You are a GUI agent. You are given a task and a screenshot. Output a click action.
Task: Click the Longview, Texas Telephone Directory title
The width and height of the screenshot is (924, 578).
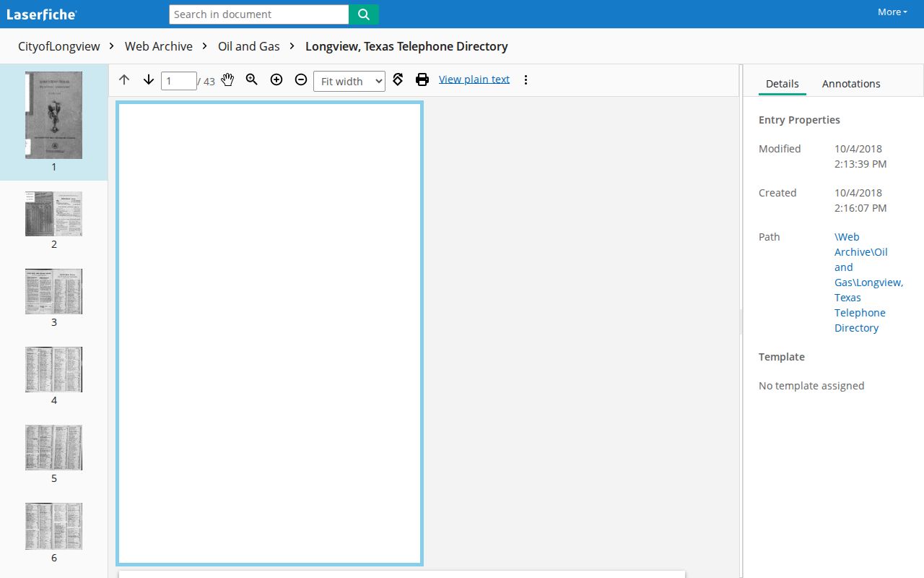click(x=406, y=46)
